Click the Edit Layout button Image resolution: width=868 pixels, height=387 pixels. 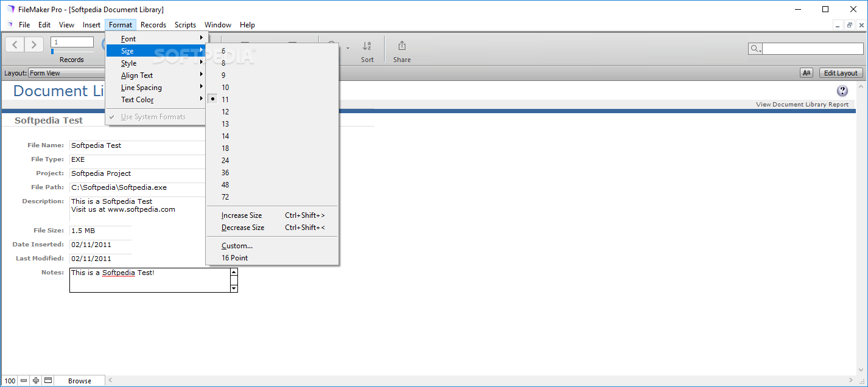point(841,73)
